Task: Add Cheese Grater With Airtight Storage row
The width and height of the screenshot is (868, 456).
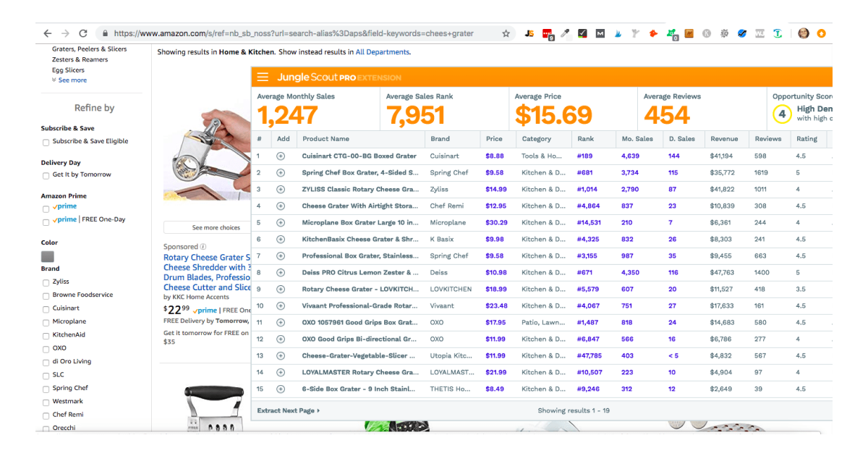Action: (281, 206)
